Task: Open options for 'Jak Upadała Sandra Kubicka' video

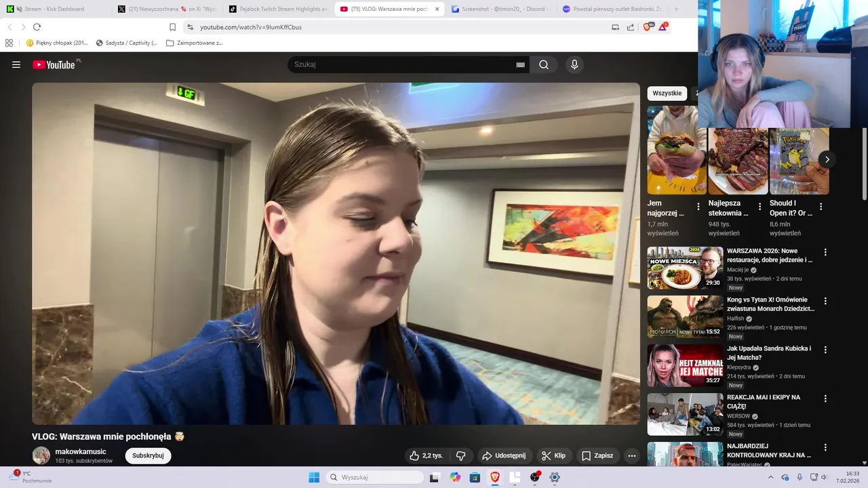Action: 825,350
